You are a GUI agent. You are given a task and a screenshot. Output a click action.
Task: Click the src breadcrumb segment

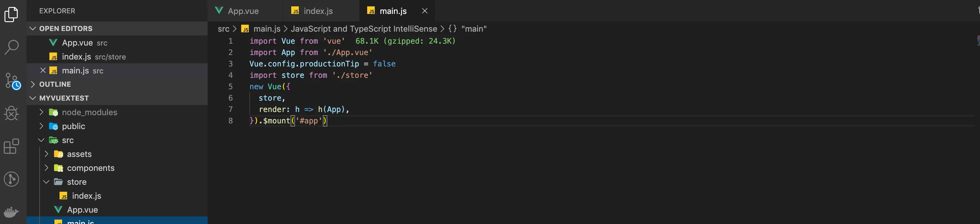[223, 29]
